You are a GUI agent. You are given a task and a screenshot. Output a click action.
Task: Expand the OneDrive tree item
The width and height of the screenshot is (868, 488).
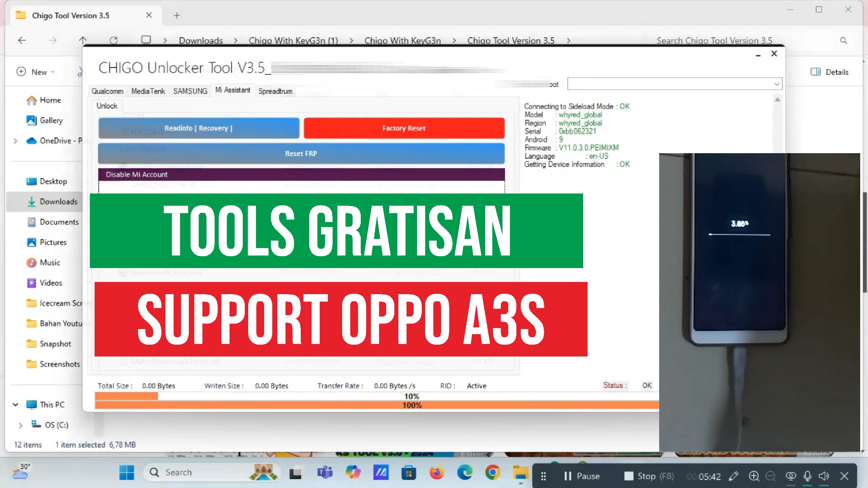[x=15, y=141]
